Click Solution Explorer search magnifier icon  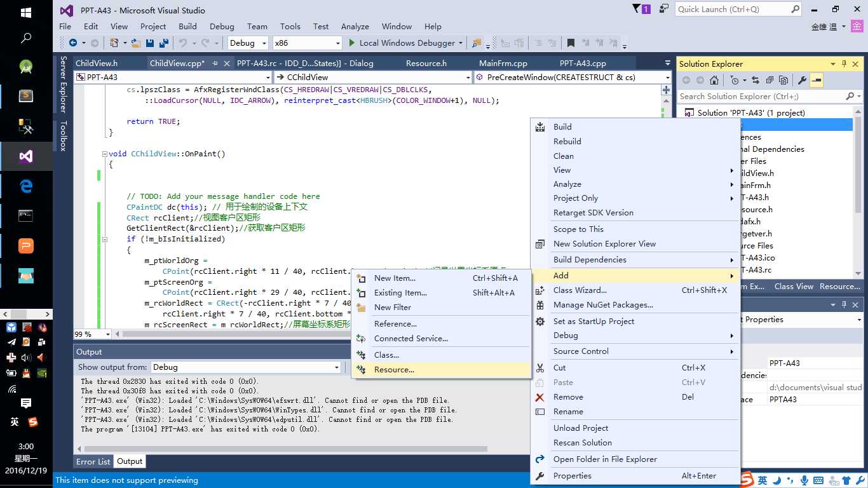(x=850, y=97)
